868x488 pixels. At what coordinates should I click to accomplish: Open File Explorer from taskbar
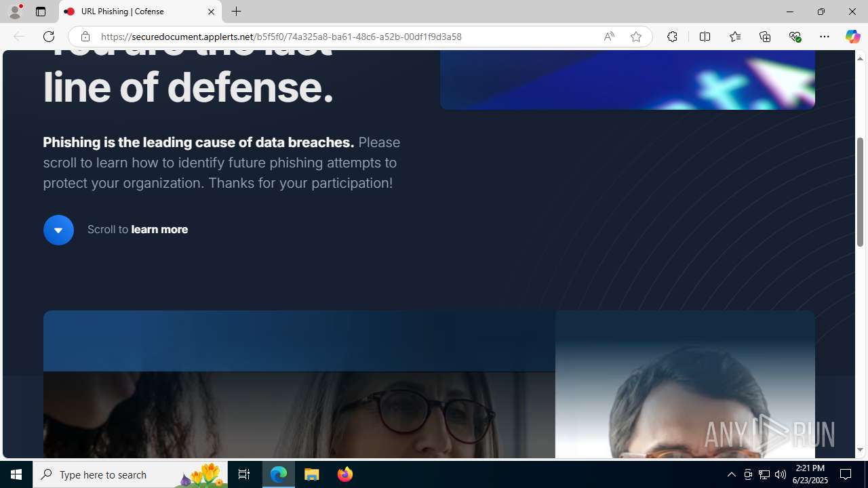click(312, 474)
